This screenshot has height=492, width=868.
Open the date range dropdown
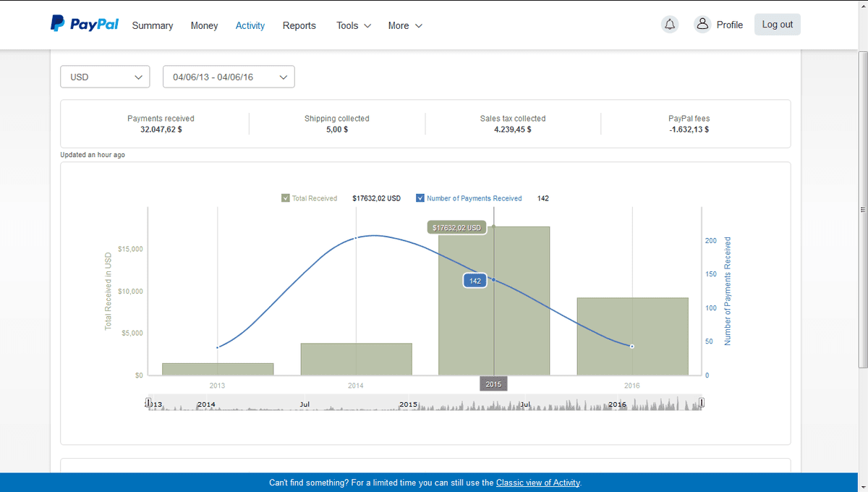tap(229, 77)
